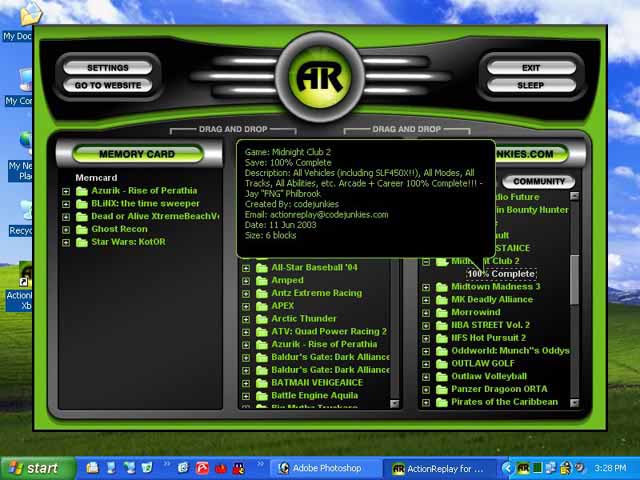Click the AR logo emblem
Viewport: 640px width, 480px height.
pyautogui.click(x=320, y=77)
